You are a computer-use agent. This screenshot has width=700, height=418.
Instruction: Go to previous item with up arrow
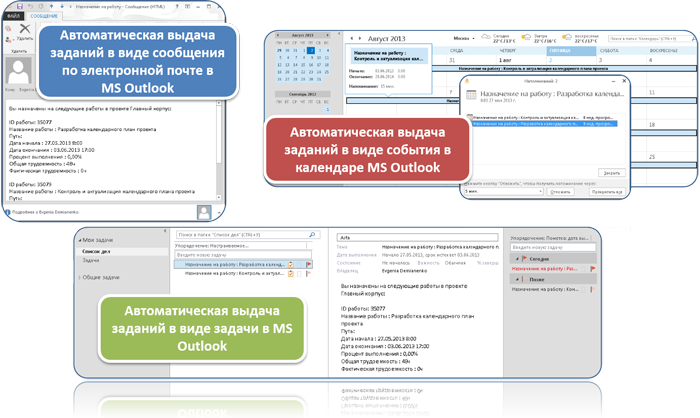click(x=52, y=7)
